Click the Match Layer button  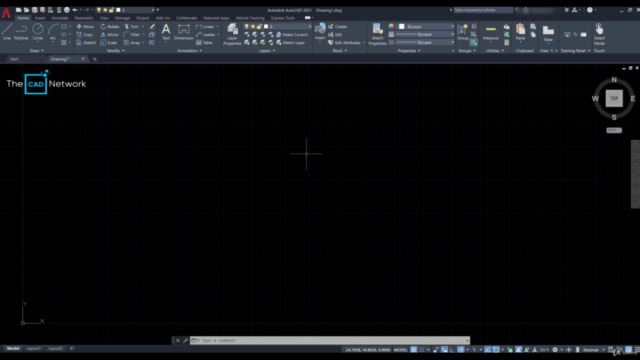point(291,42)
